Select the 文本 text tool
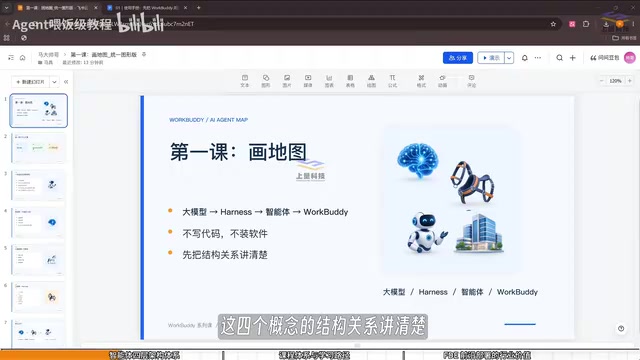Screen dimensions: 640x360 point(244,81)
